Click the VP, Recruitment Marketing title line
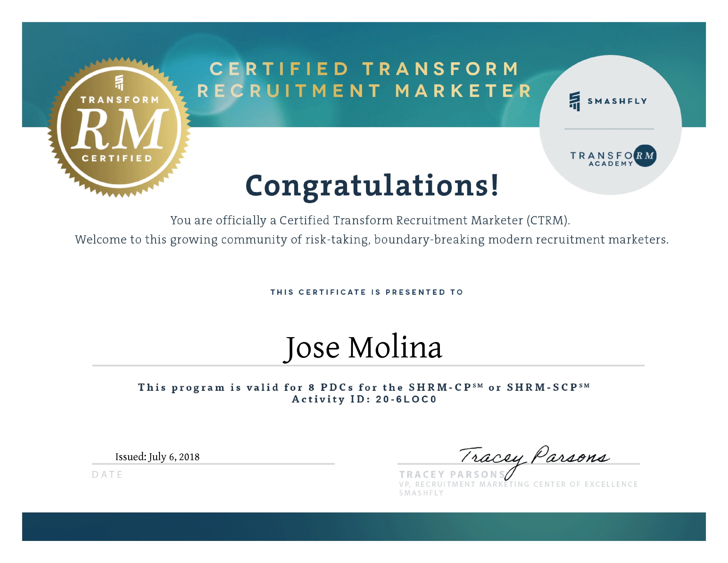The image size is (728, 563). coord(518,484)
